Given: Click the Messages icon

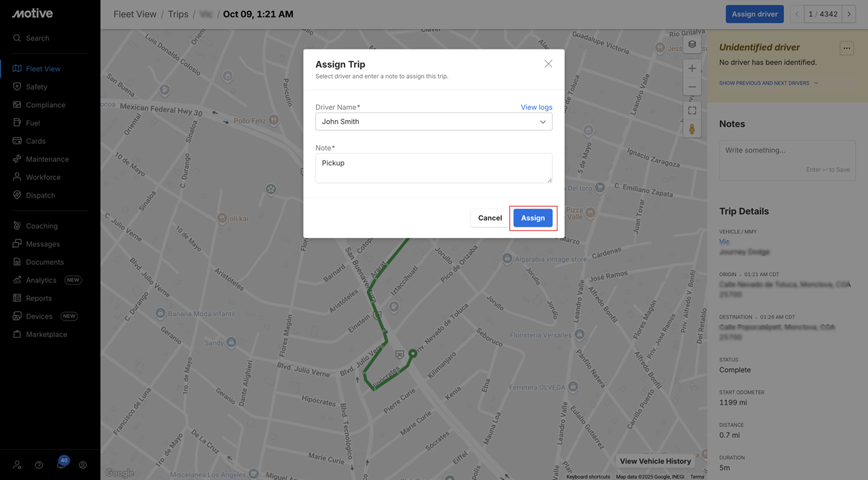Looking at the screenshot, I should 17,244.
